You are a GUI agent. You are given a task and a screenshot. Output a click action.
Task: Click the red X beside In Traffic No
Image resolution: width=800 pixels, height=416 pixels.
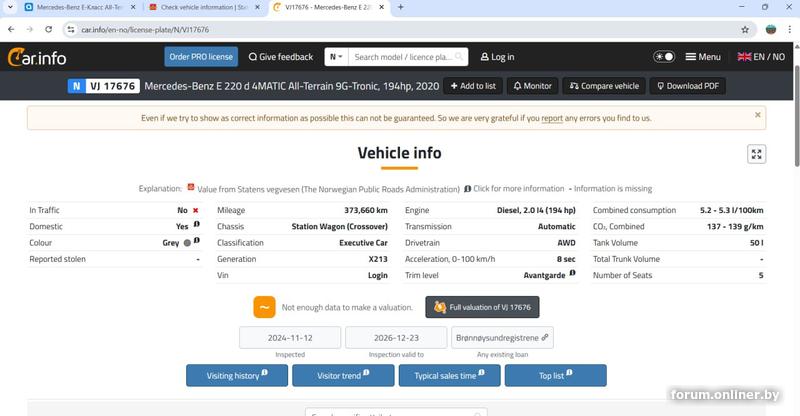[195, 210]
